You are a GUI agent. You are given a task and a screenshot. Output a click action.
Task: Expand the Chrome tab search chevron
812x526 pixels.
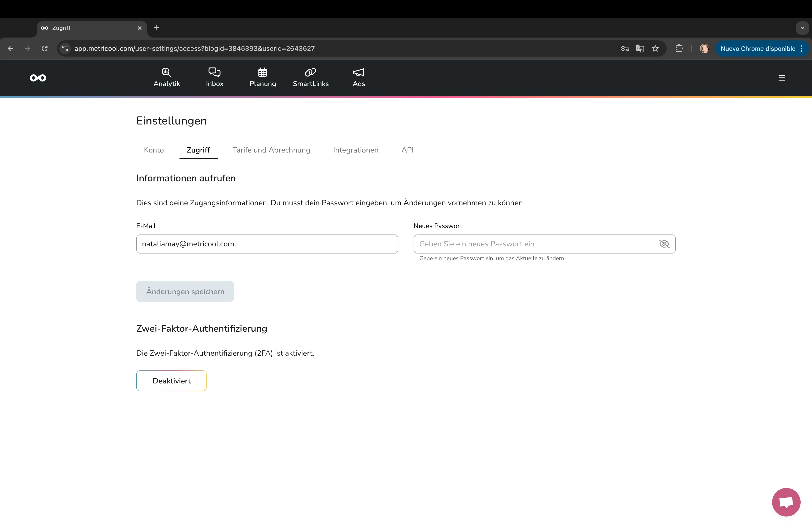802,28
